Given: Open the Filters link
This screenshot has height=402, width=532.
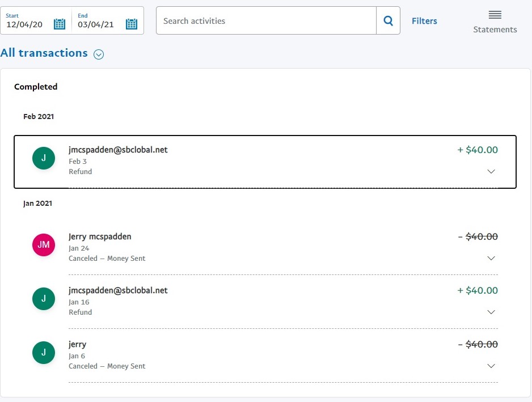Looking at the screenshot, I should 424,21.
